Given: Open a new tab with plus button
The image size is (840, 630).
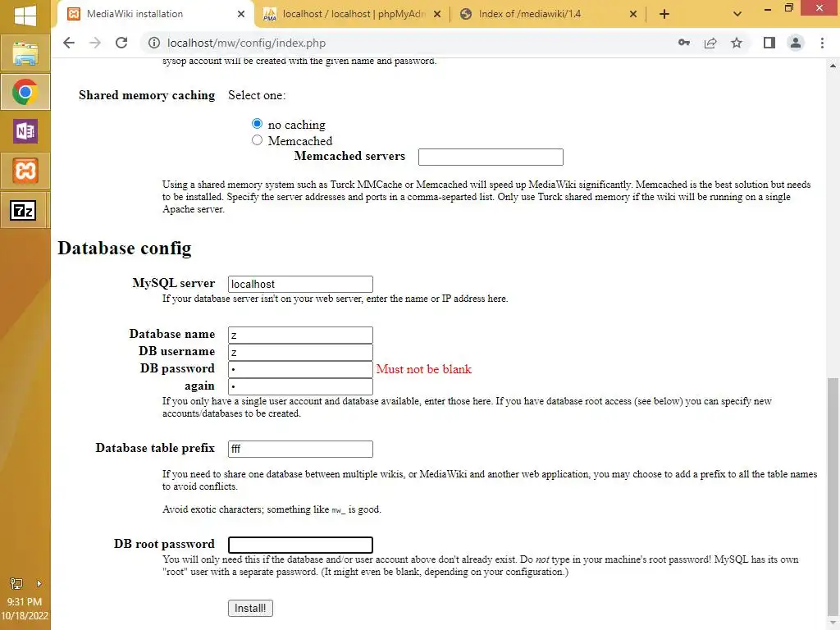Looking at the screenshot, I should coord(664,14).
